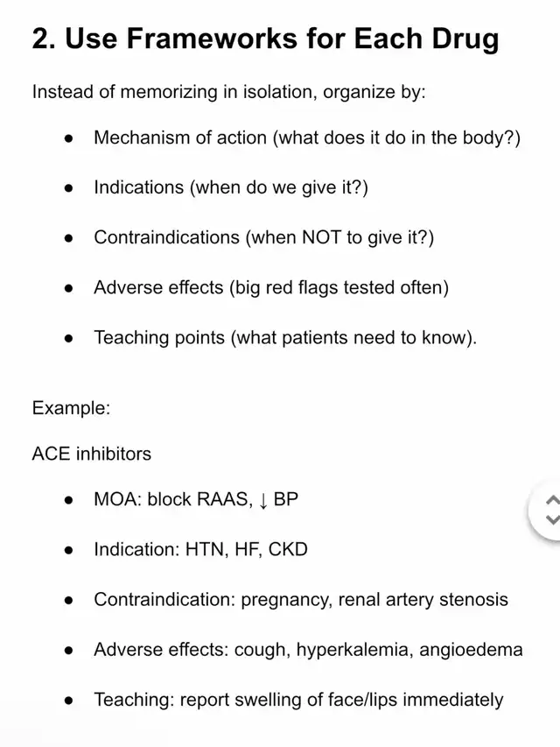Click the down chevron on floating button
The image size is (560, 747).
tap(551, 519)
